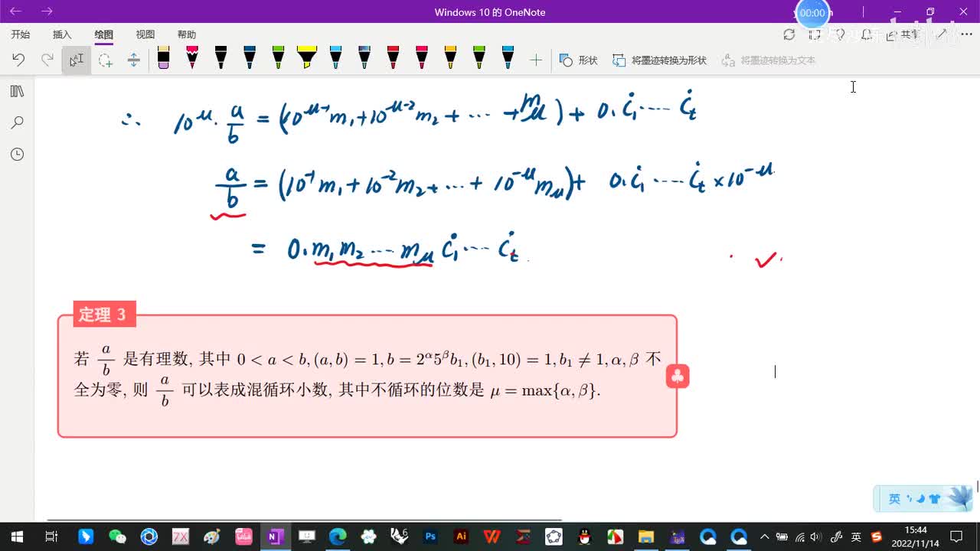Navigate back with the title bar arrow

pyautogui.click(x=15, y=11)
